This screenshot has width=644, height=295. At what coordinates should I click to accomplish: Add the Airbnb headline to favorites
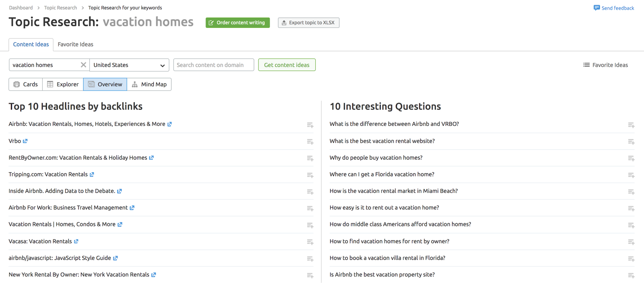(310, 125)
